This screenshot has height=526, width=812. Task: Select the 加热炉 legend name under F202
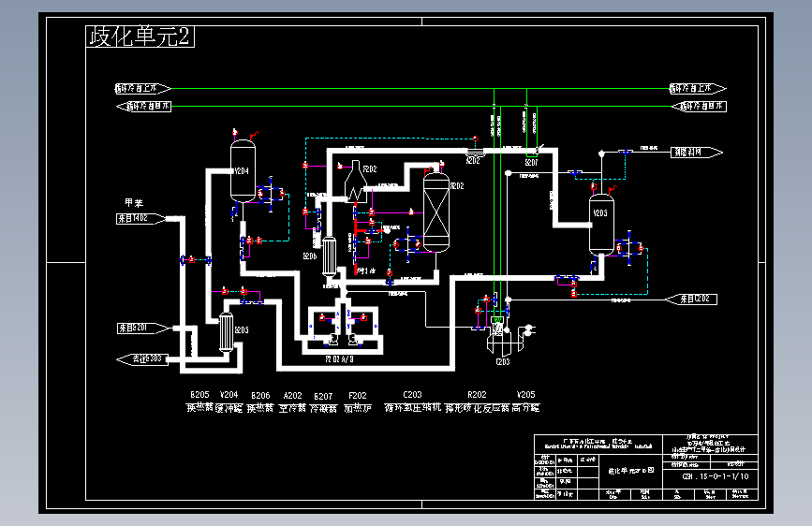click(x=358, y=408)
